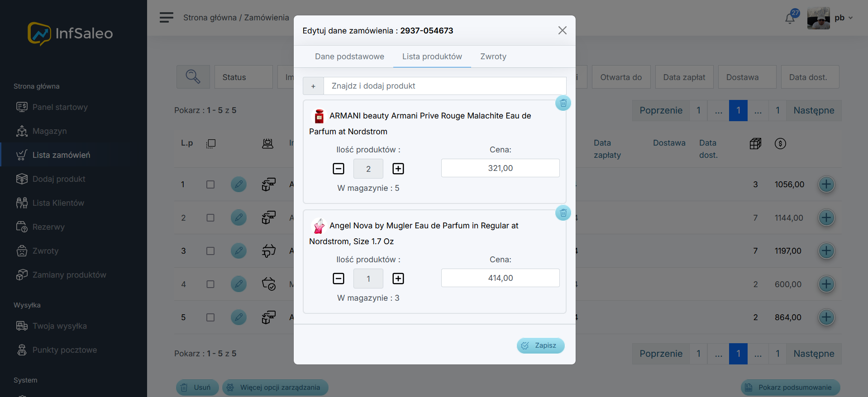Click the edit pencil for order row 4
This screenshot has height=397, width=868.
238,284
